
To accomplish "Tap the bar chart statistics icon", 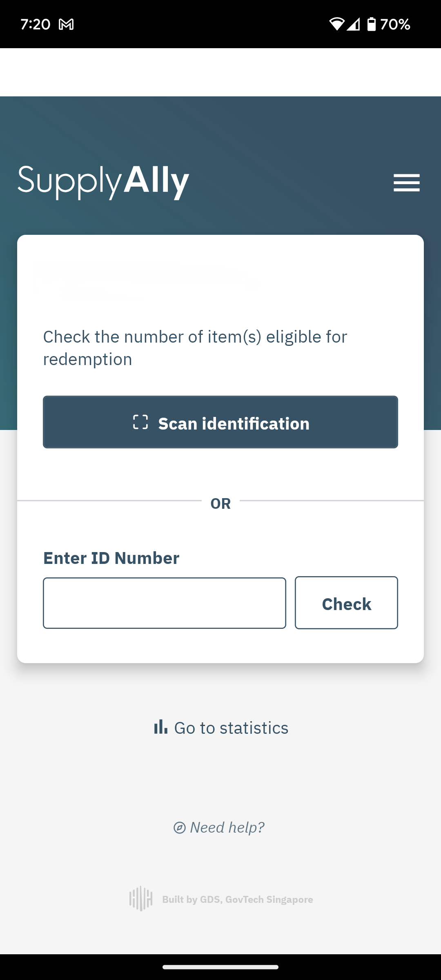I will [x=160, y=727].
